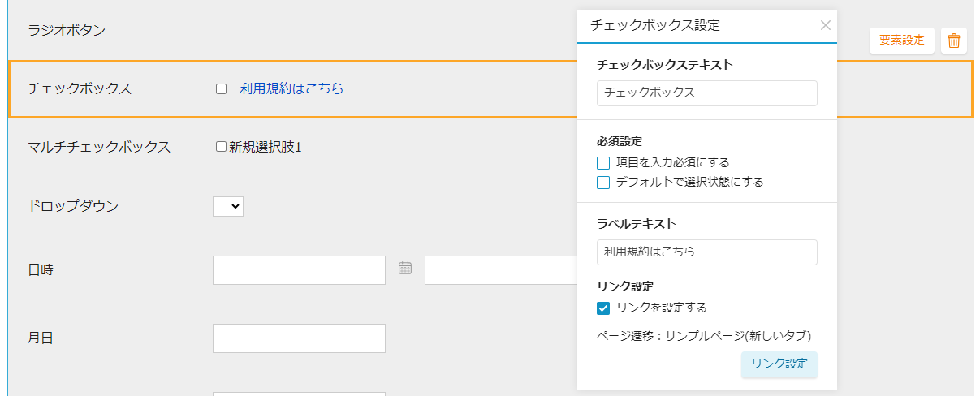Viewport: 980px width, 396px height.
Task: Check the 新規選択肢1 option
Action: pos(221,147)
